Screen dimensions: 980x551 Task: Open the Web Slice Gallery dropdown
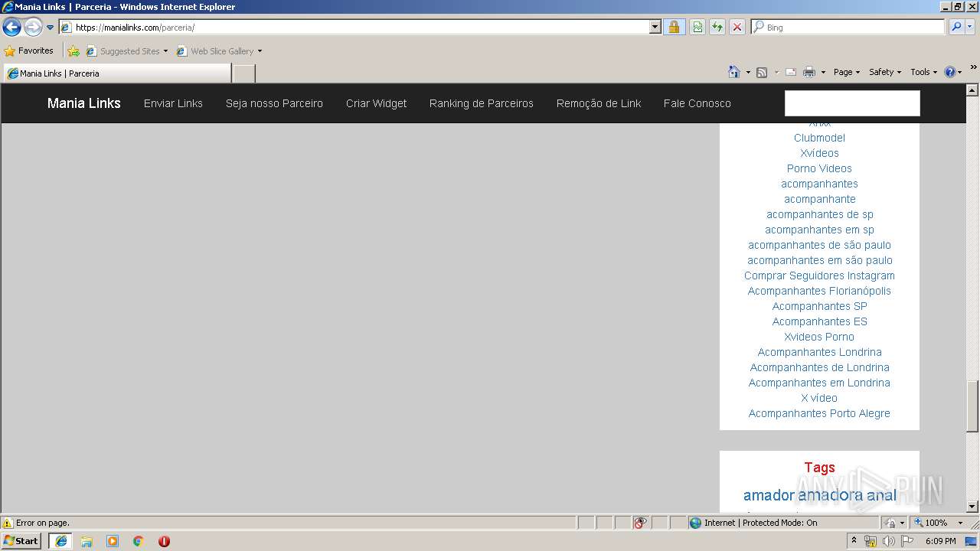pyautogui.click(x=219, y=51)
